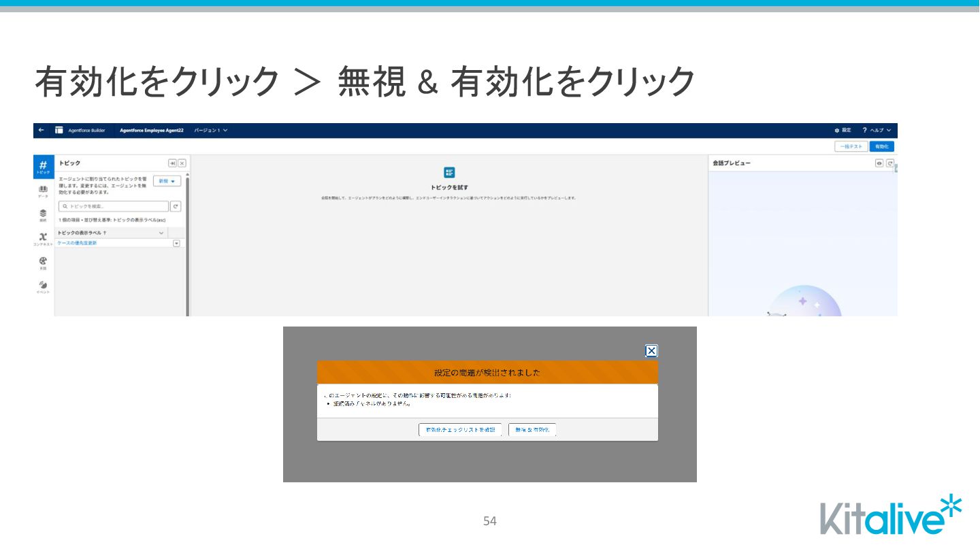This screenshot has height=551, width=980.
Task: Open the 新規 dropdown button
Action: tap(167, 181)
